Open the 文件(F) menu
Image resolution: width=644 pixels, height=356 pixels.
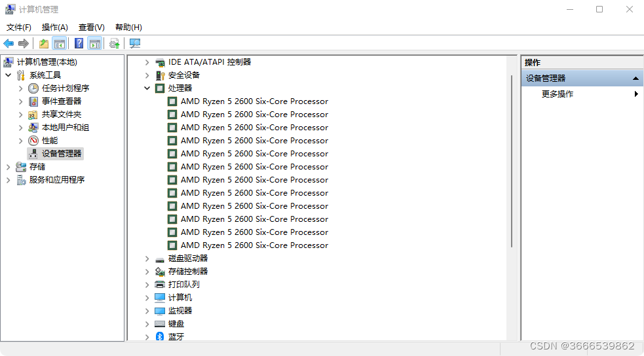19,27
